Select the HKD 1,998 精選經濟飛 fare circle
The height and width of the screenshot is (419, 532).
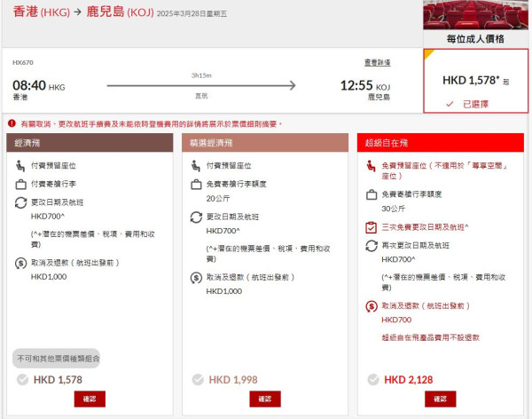pos(198,380)
